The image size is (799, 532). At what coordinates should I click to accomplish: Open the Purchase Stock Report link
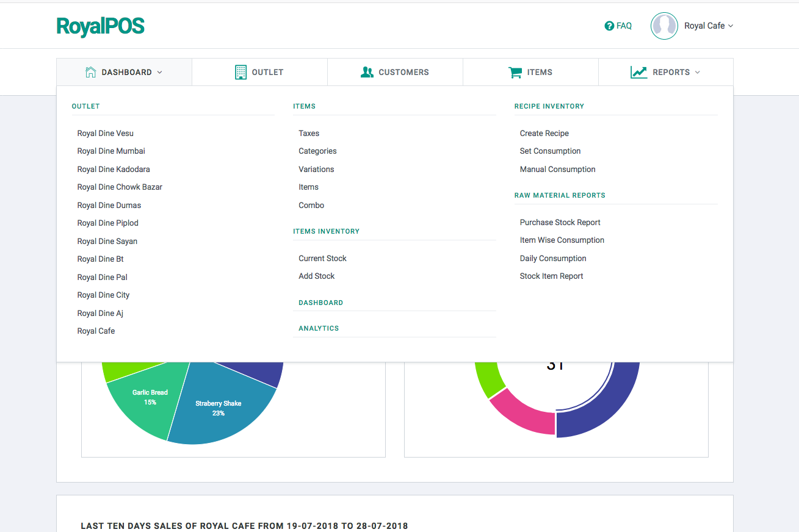(560, 222)
